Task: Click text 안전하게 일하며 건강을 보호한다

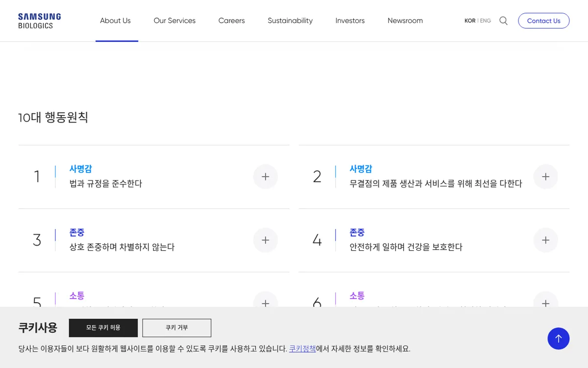Action: pyautogui.click(x=406, y=247)
